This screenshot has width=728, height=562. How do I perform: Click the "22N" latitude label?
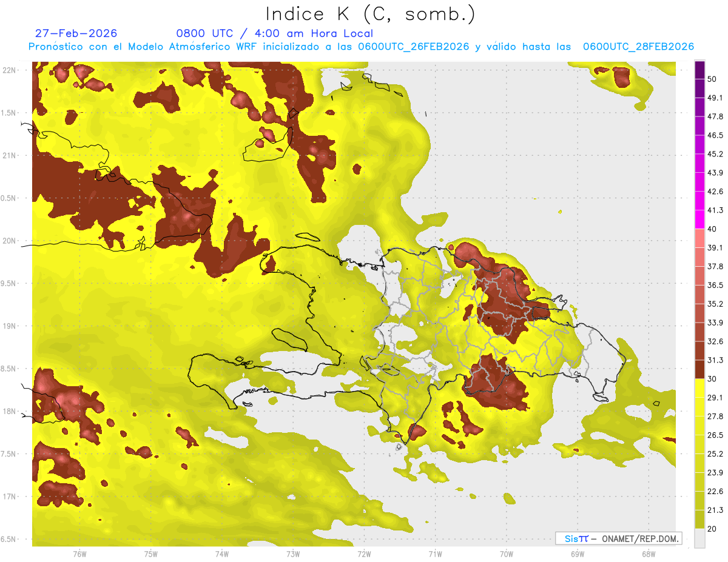point(10,70)
